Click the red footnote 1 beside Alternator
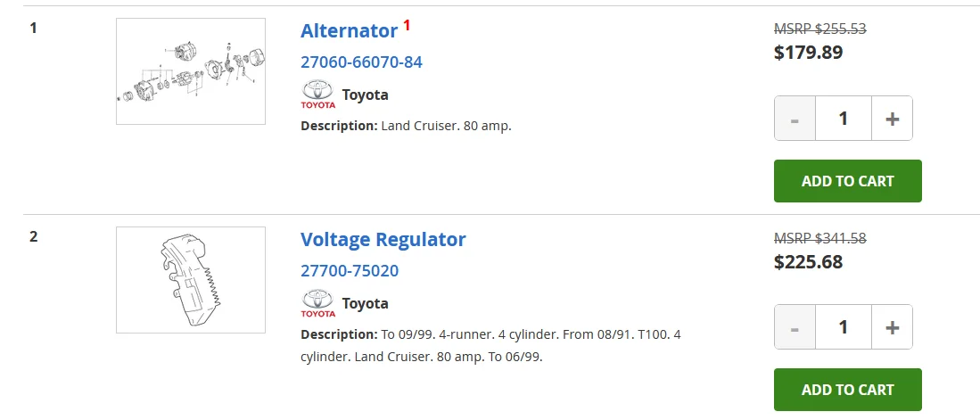The height and width of the screenshot is (420, 980). tap(407, 25)
